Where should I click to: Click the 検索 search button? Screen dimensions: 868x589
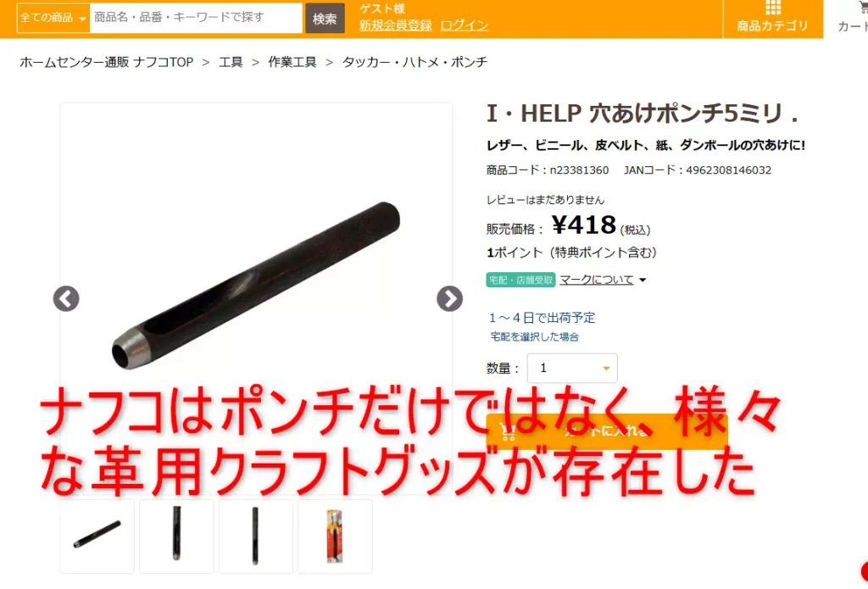(x=325, y=19)
